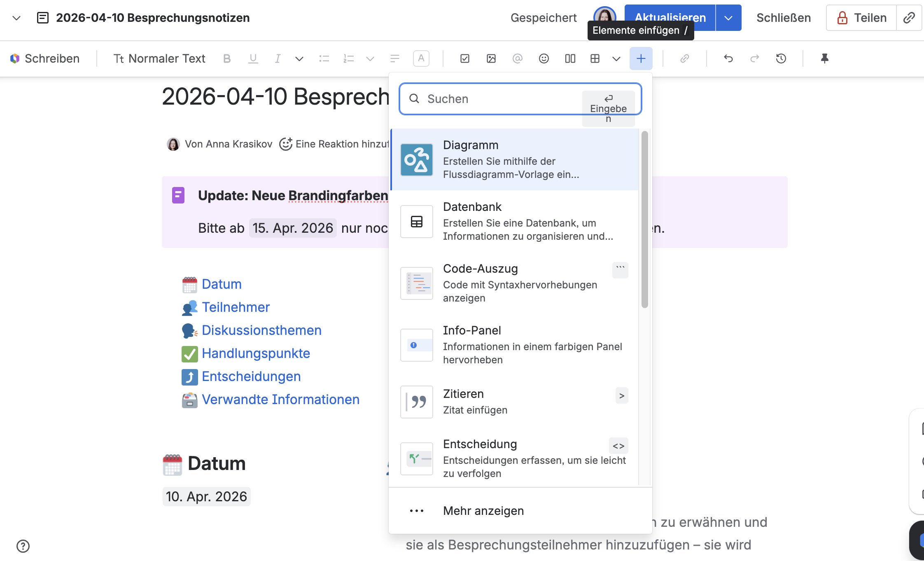Add a reaction via Eine Reaktion
924x561 pixels.
(334, 144)
